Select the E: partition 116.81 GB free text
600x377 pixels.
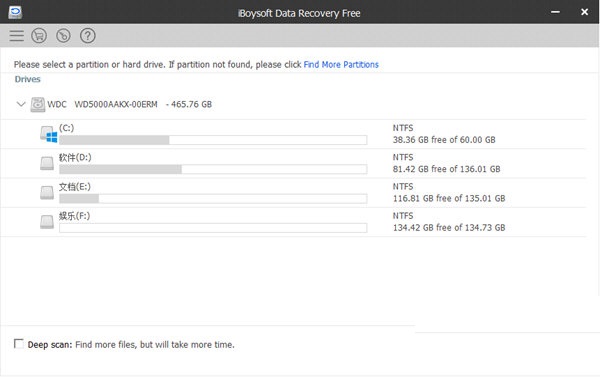click(x=449, y=198)
